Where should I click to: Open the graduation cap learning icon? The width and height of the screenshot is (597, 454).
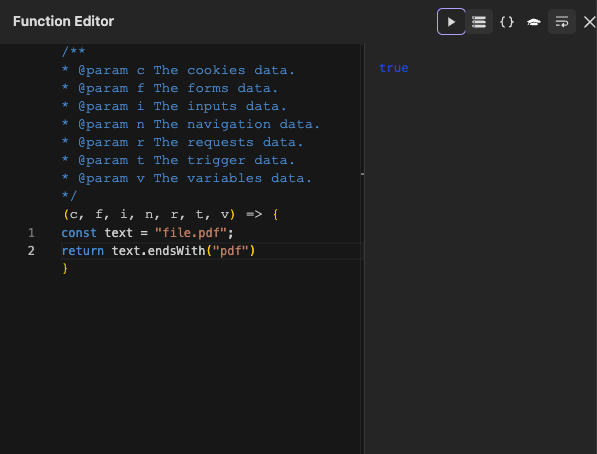[534, 22]
